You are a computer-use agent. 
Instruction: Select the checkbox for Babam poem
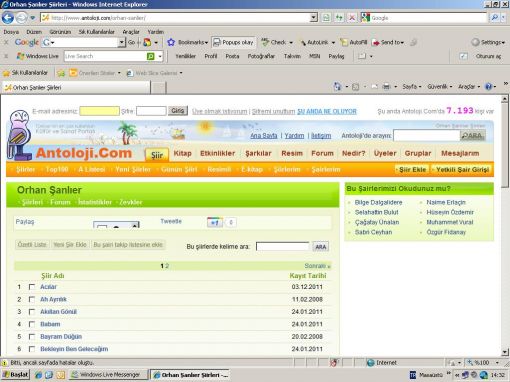pyautogui.click(x=32, y=324)
